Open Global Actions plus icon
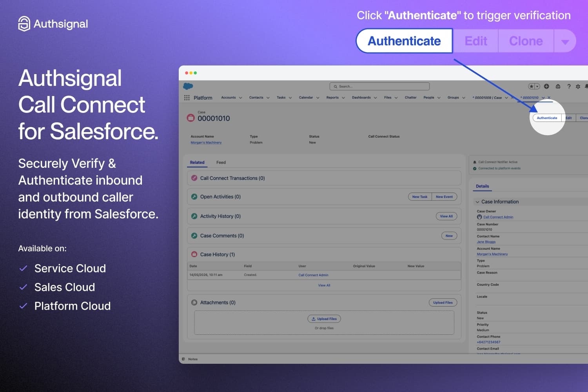This screenshot has height=392, width=588. (546, 86)
